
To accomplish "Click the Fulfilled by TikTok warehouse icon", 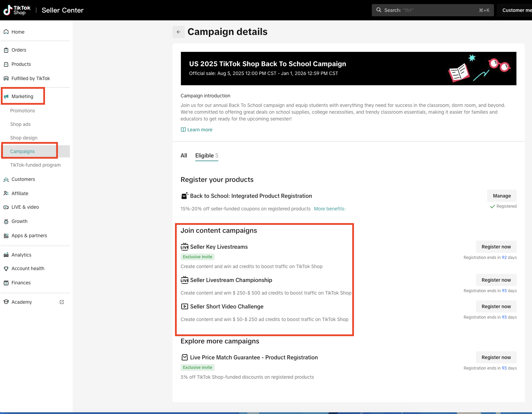I will (6, 78).
